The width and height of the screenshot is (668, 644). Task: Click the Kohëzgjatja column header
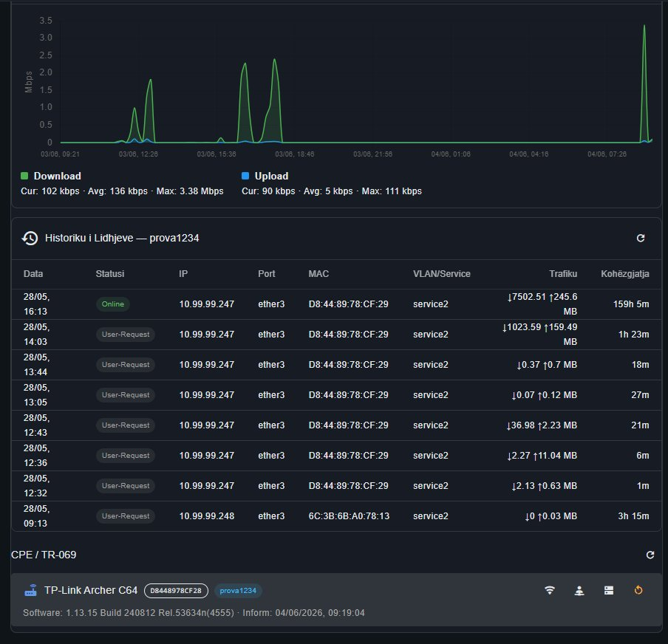pyautogui.click(x=625, y=274)
